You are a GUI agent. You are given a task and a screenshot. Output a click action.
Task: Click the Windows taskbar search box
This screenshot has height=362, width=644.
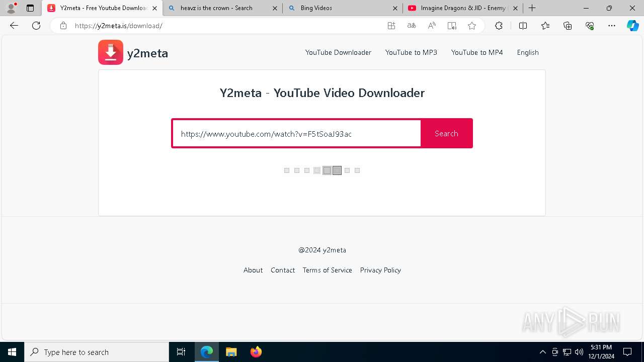pyautogui.click(x=97, y=352)
